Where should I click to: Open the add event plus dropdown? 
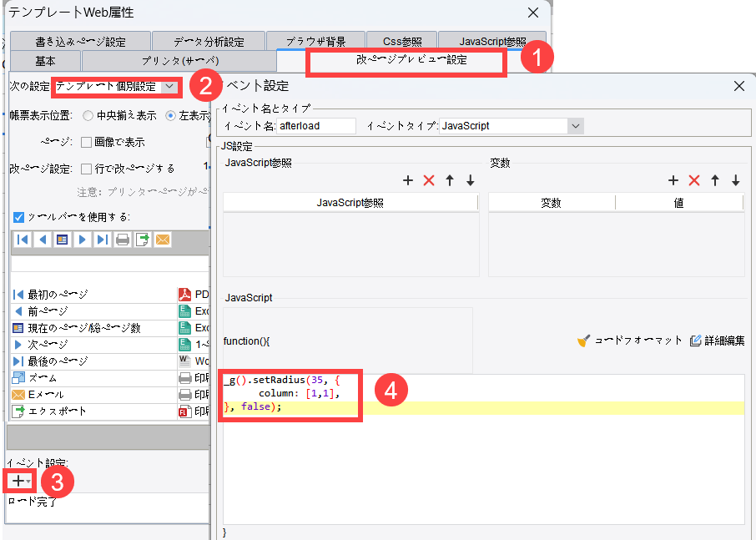(20, 481)
